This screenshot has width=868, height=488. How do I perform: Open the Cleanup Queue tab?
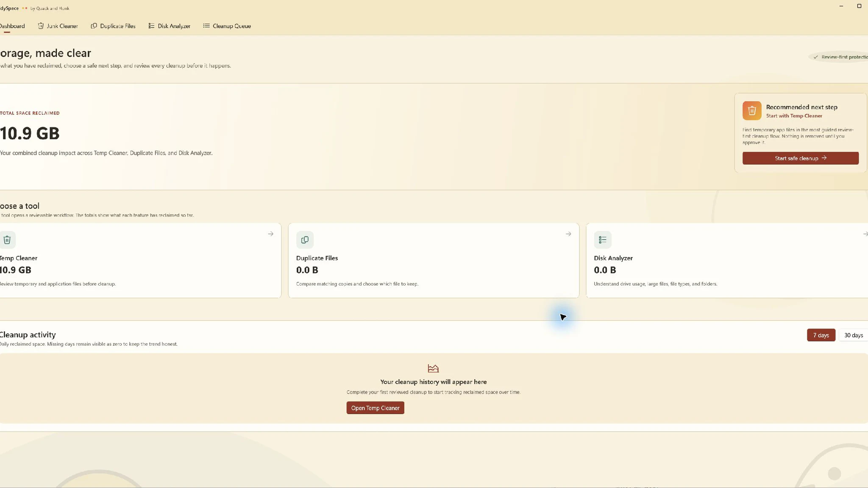tap(227, 26)
